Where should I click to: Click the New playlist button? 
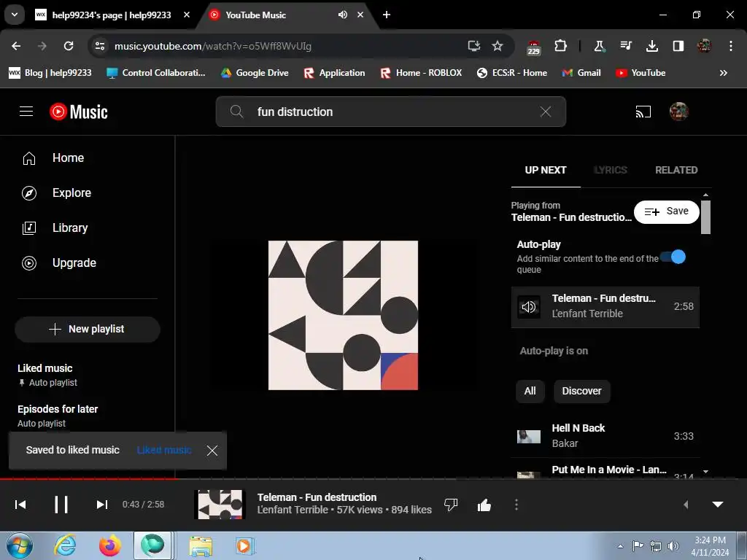tap(88, 329)
